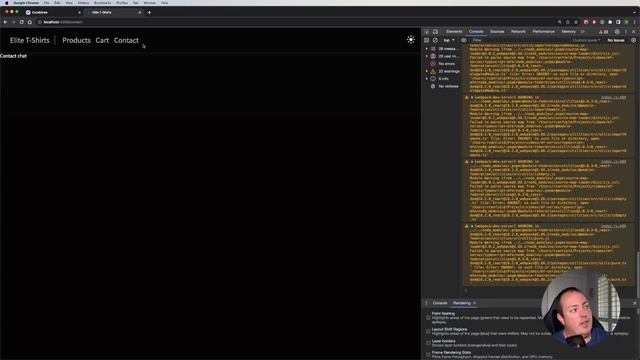The image size is (640, 360).
Task: Open DevTools more options kebab menu
Action: [626, 31]
